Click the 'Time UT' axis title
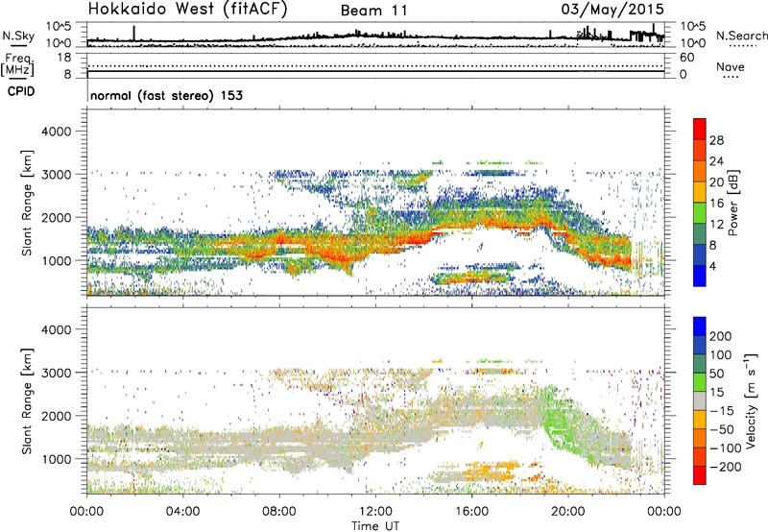This screenshot has width=768, height=532. pos(375,525)
